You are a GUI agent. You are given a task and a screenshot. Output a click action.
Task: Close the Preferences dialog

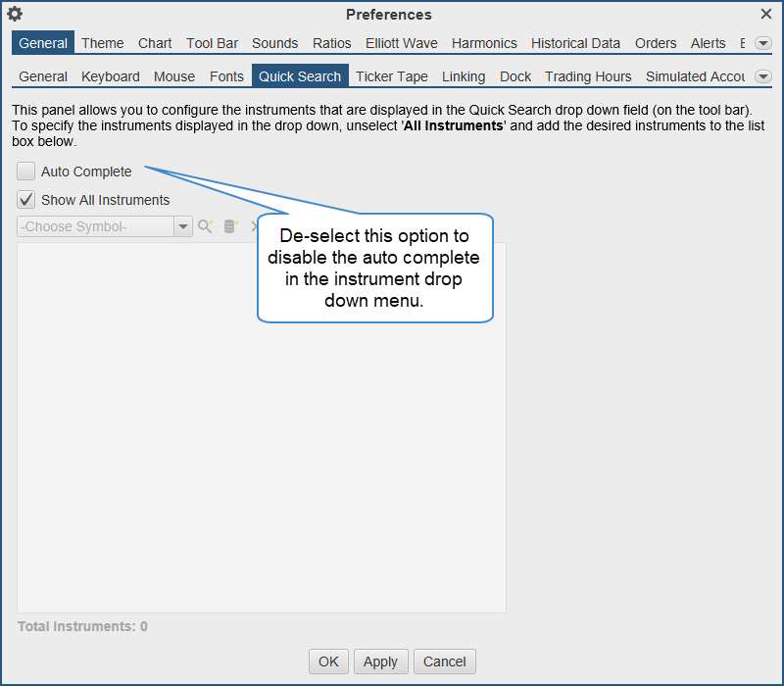click(766, 14)
